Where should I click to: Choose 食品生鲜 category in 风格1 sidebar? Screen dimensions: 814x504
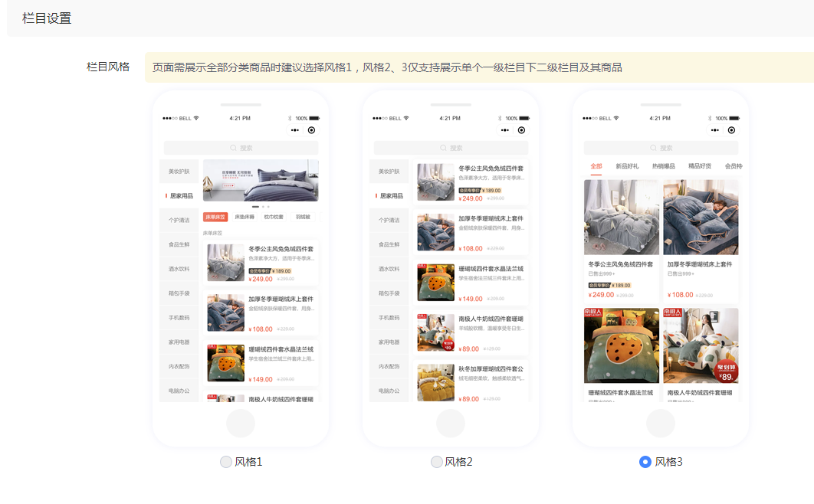click(x=179, y=244)
